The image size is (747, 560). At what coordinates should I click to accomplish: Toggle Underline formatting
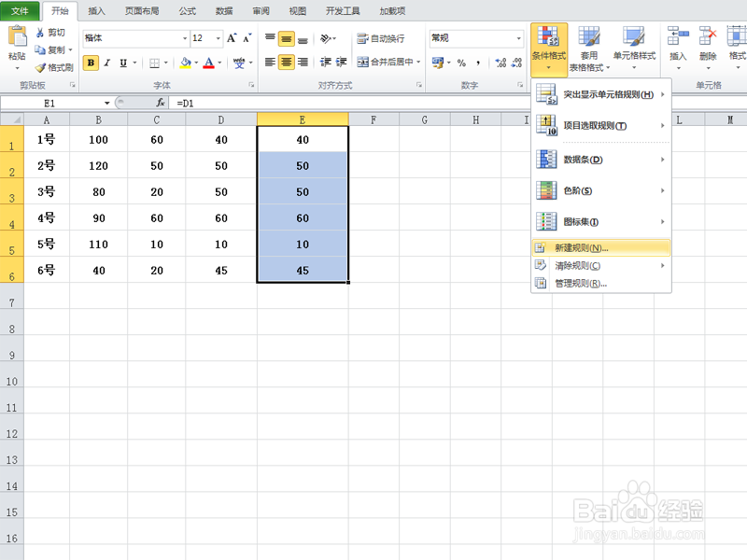[123, 63]
